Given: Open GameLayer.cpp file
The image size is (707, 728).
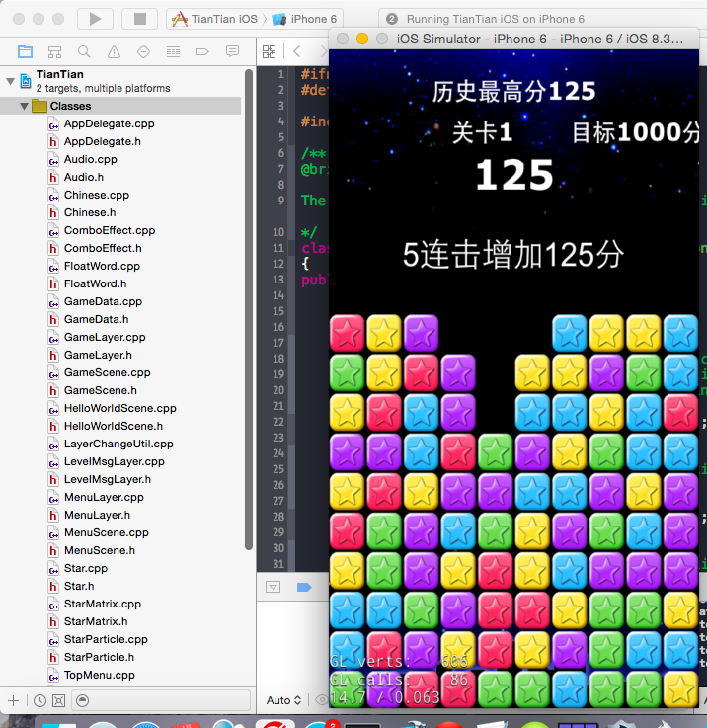Looking at the screenshot, I should (105, 337).
